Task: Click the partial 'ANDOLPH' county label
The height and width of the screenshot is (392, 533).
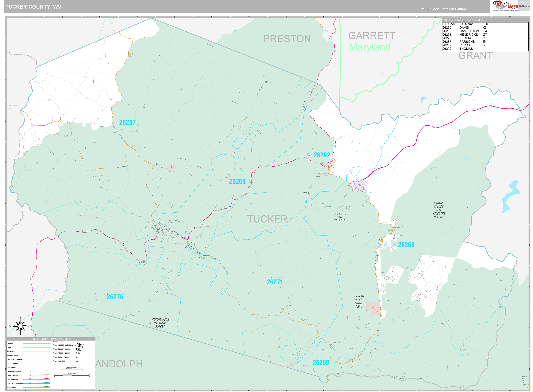Action: pos(119,364)
